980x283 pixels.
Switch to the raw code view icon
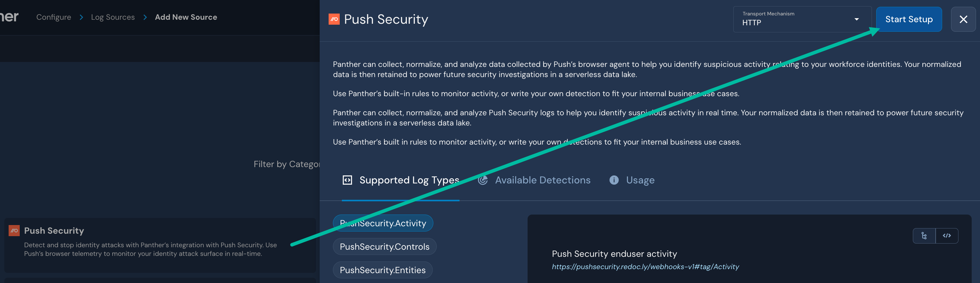[x=947, y=236]
